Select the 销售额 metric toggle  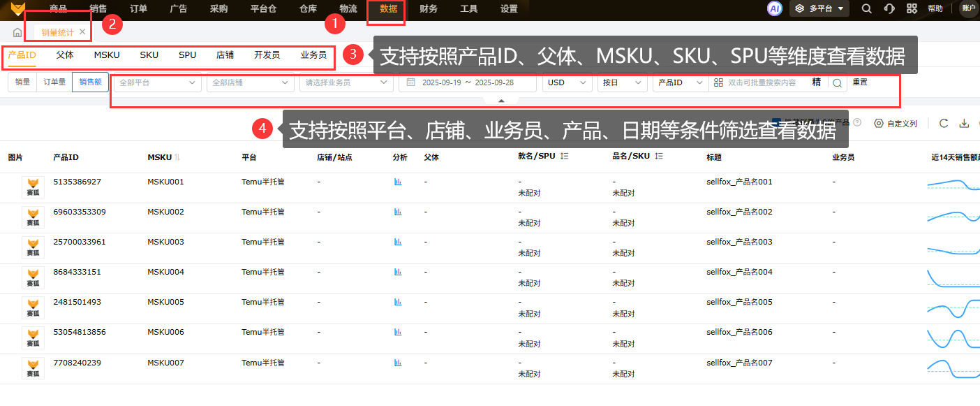tap(91, 82)
